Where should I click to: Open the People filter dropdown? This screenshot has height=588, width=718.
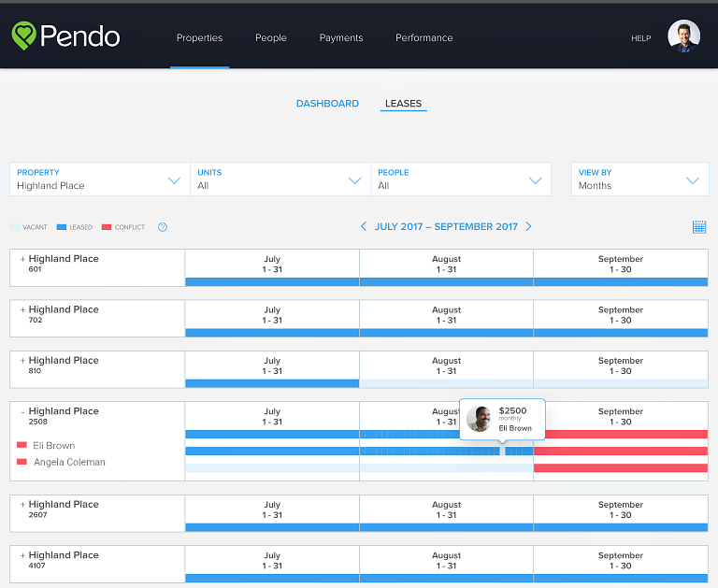click(461, 179)
